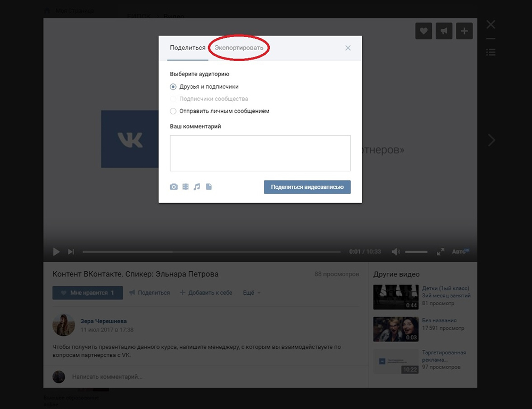Click the 0:01 / 10:33 time display

[365, 252]
